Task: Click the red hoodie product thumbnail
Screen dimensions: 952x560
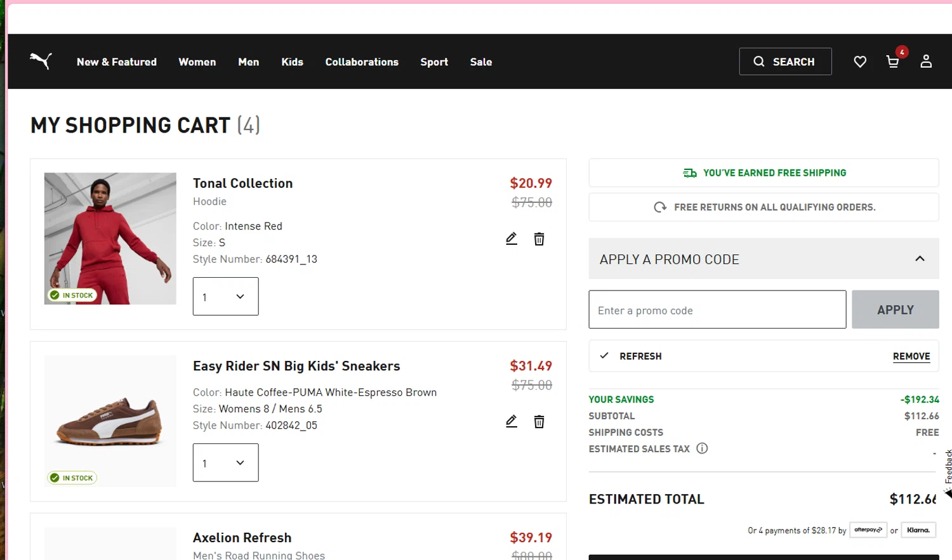Action: pyautogui.click(x=110, y=238)
